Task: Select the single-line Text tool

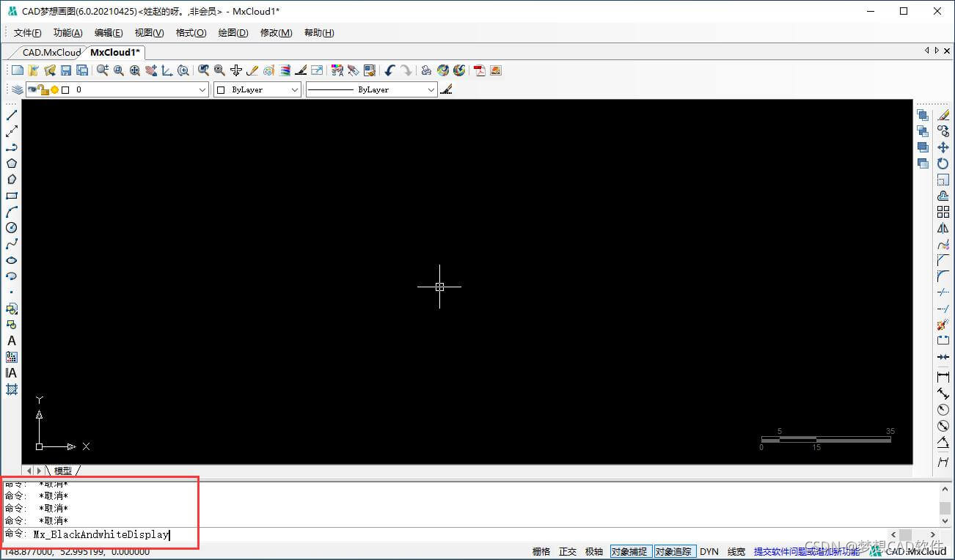Action: tap(12, 341)
